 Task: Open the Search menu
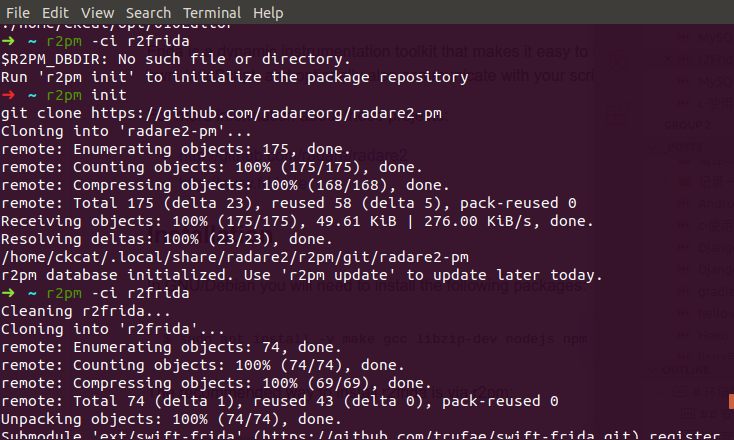[147, 13]
